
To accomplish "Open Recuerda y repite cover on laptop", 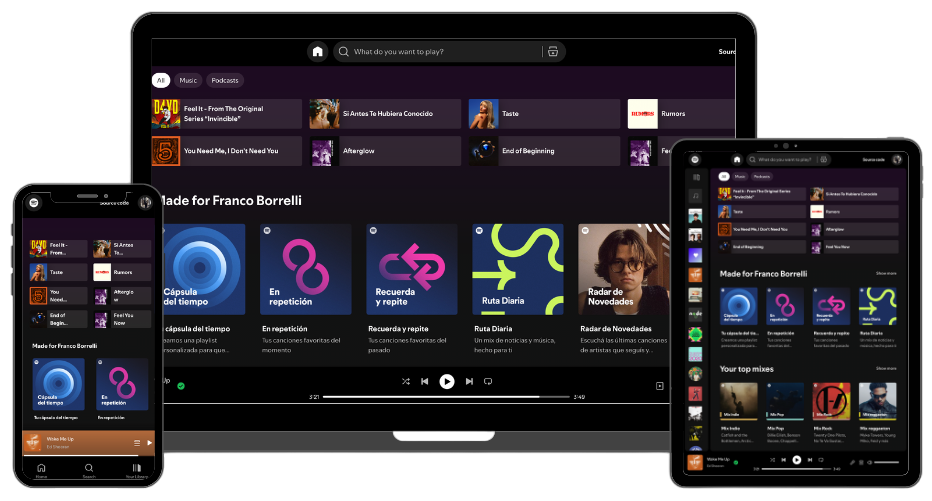I will (412, 269).
